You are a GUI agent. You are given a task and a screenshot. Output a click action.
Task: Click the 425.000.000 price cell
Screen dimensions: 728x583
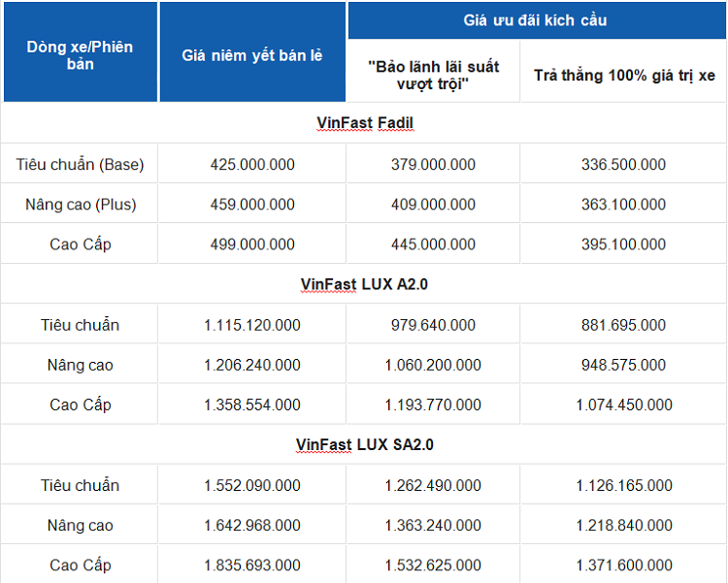coord(252,165)
